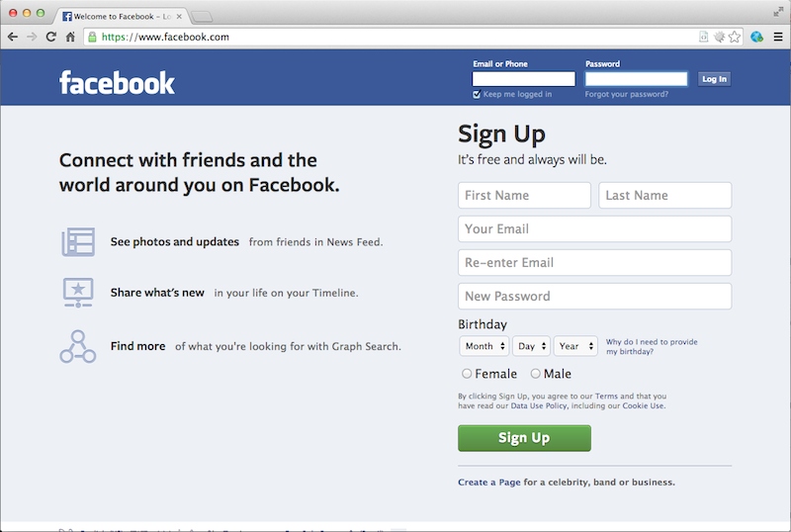Open the Day dropdown

coord(532,346)
